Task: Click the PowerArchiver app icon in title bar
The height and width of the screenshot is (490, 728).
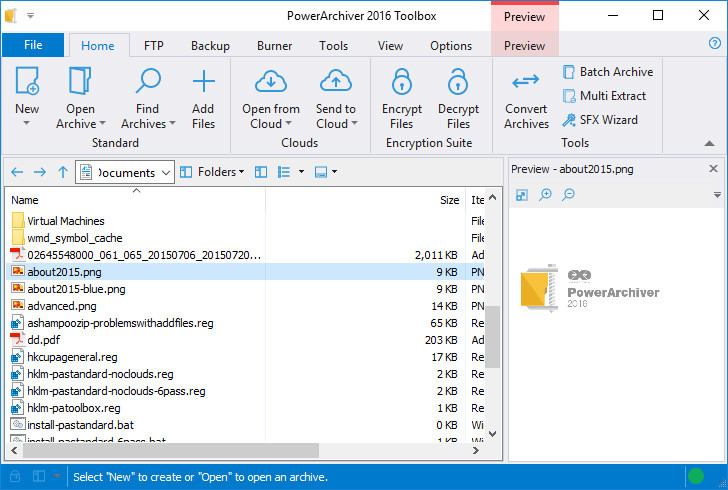Action: [x=11, y=15]
